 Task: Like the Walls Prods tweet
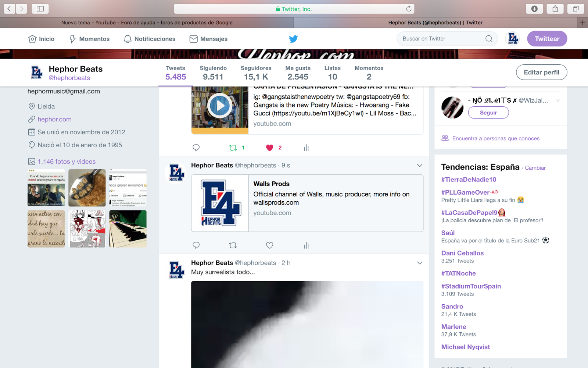(270, 245)
